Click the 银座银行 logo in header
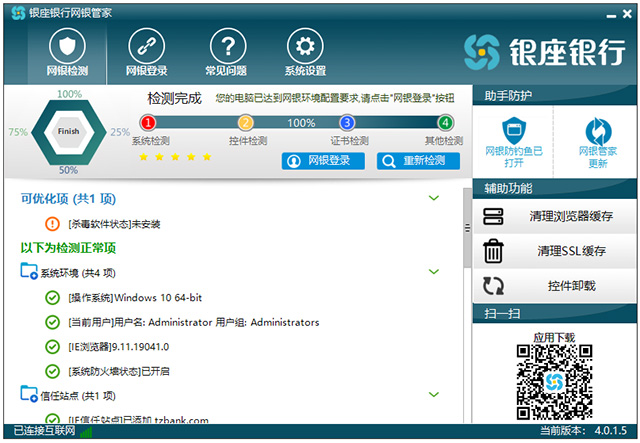Image resolution: width=640 pixels, height=443 pixels. point(545,52)
